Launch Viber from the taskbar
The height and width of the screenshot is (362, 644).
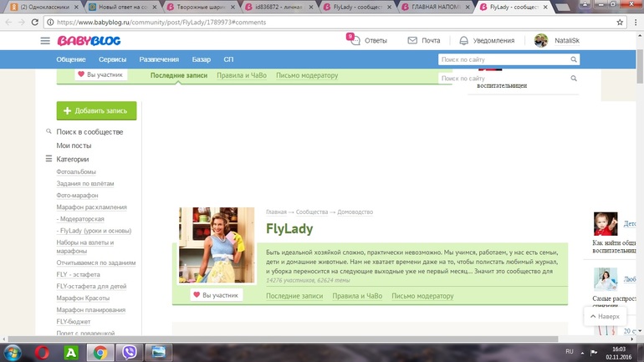pyautogui.click(x=129, y=352)
